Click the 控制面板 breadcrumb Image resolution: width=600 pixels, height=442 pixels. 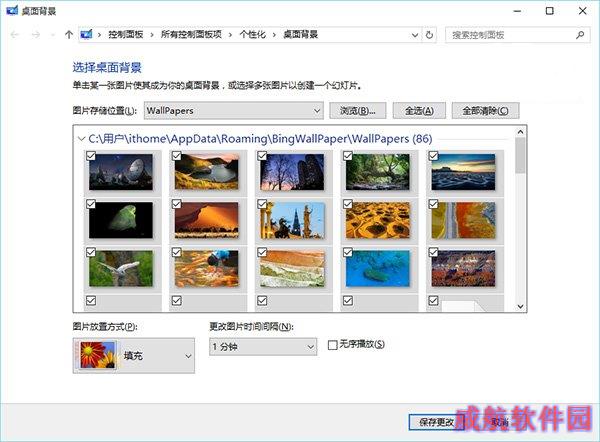click(x=126, y=34)
